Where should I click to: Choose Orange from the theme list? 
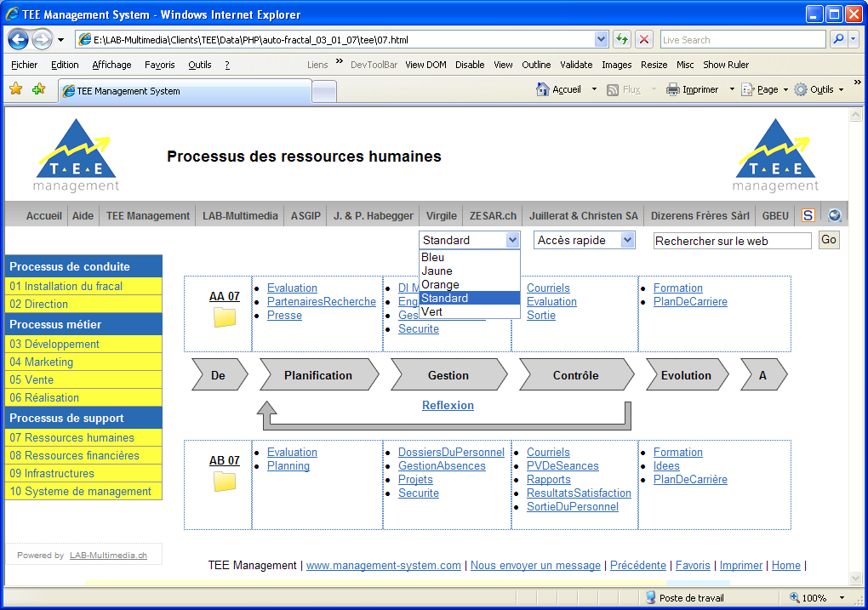470,284
